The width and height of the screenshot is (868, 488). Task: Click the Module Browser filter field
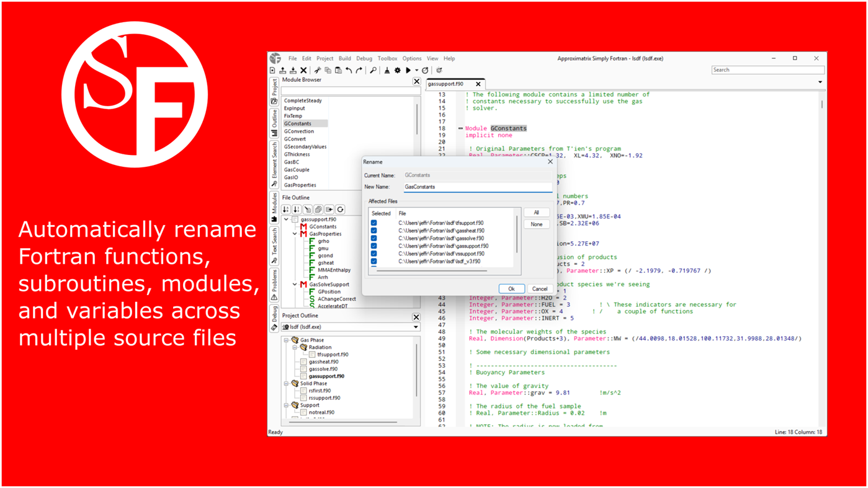point(351,91)
